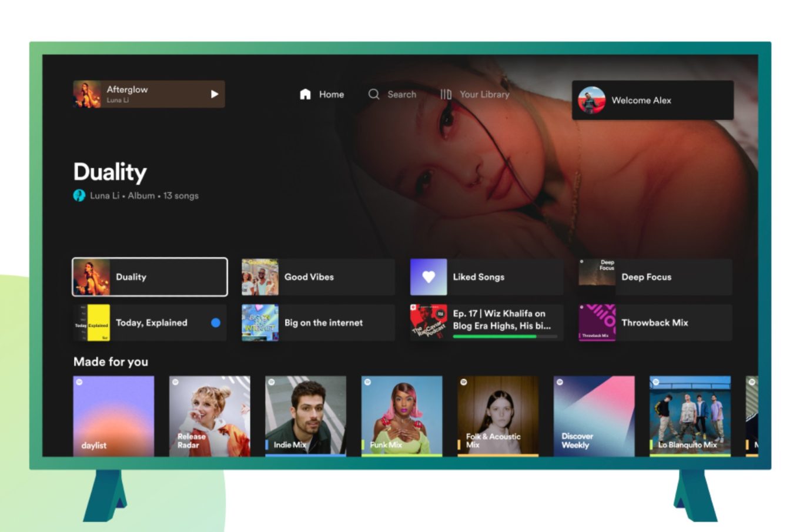Click the Luna Li artist avatar icon
The width and height of the screenshot is (803, 532).
pyautogui.click(x=79, y=196)
